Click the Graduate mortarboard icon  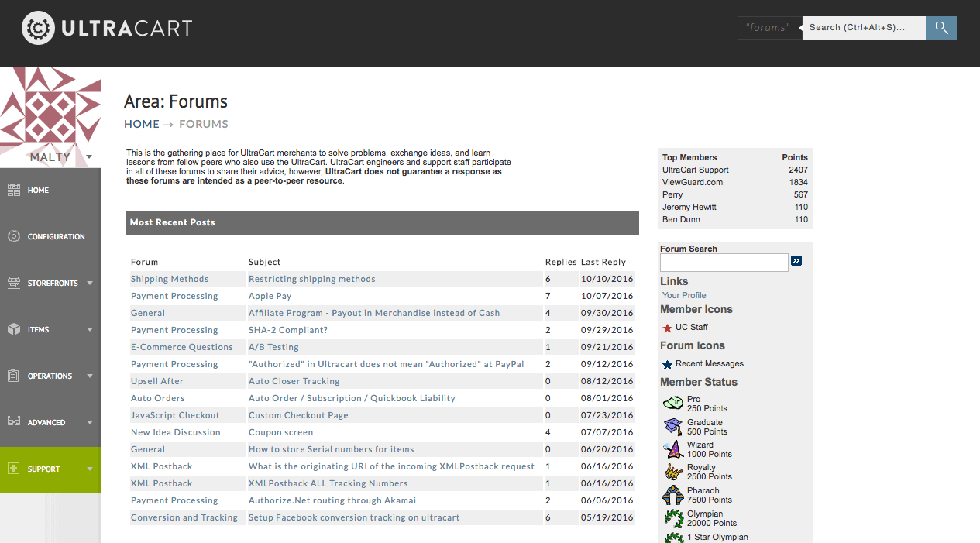[x=673, y=426]
